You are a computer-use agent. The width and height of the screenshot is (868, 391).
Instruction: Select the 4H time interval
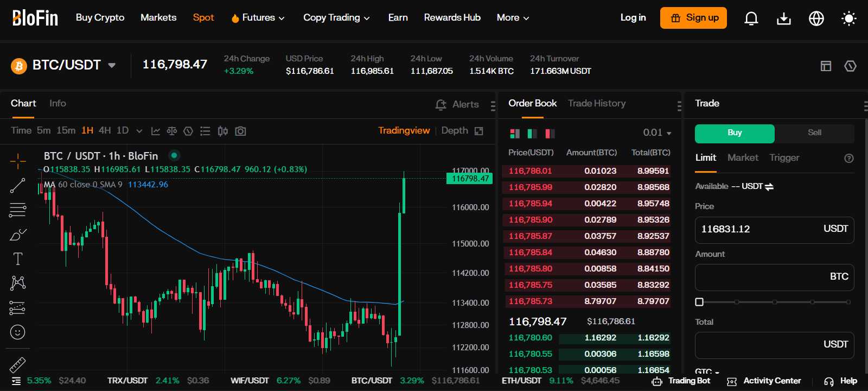[x=105, y=130]
